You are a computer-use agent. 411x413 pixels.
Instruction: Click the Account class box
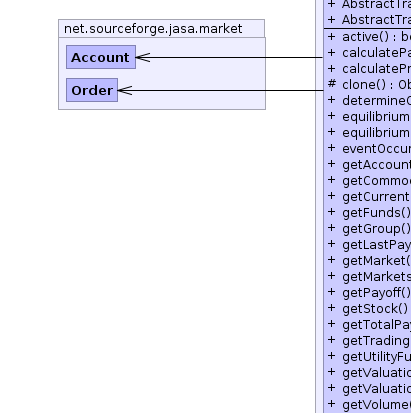pyautogui.click(x=101, y=57)
